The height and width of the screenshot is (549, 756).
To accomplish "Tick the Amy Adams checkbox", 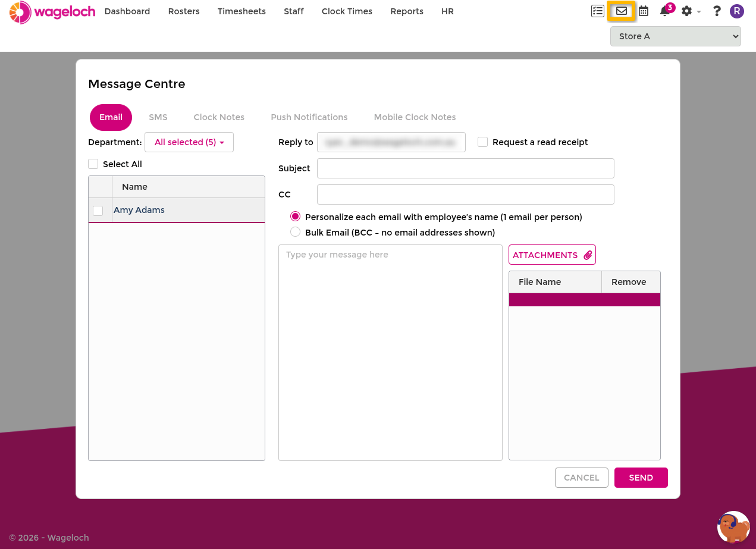I will pyautogui.click(x=98, y=211).
